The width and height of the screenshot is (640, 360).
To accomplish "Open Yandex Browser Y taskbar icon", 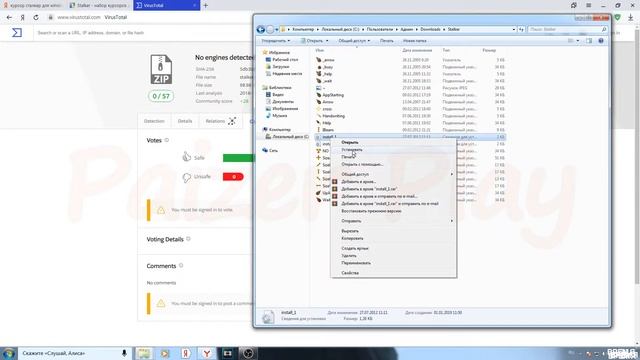I will (207, 353).
